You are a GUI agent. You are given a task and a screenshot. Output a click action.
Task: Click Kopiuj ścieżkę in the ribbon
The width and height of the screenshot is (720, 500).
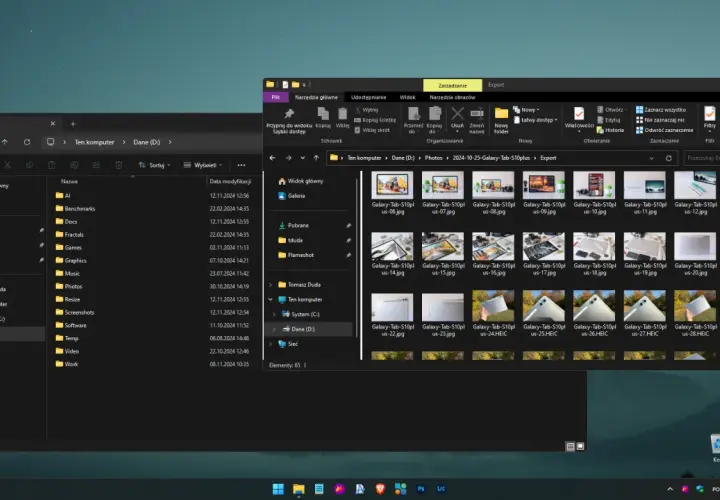[375, 120]
